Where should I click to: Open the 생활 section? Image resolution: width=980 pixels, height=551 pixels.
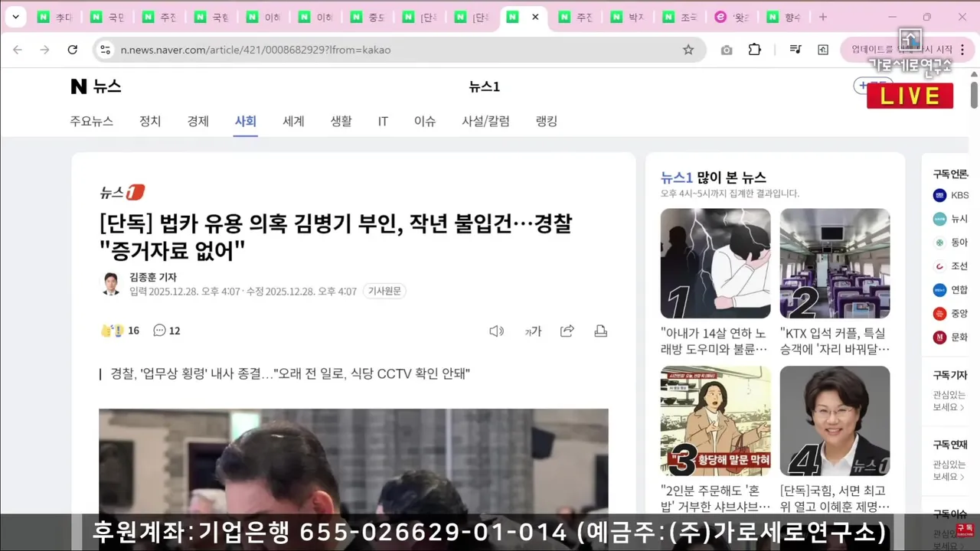coord(341,121)
